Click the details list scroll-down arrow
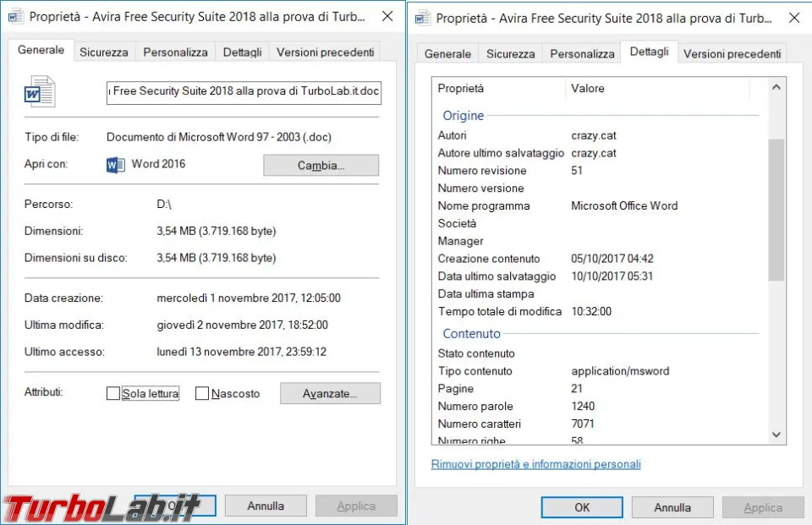 [x=776, y=435]
